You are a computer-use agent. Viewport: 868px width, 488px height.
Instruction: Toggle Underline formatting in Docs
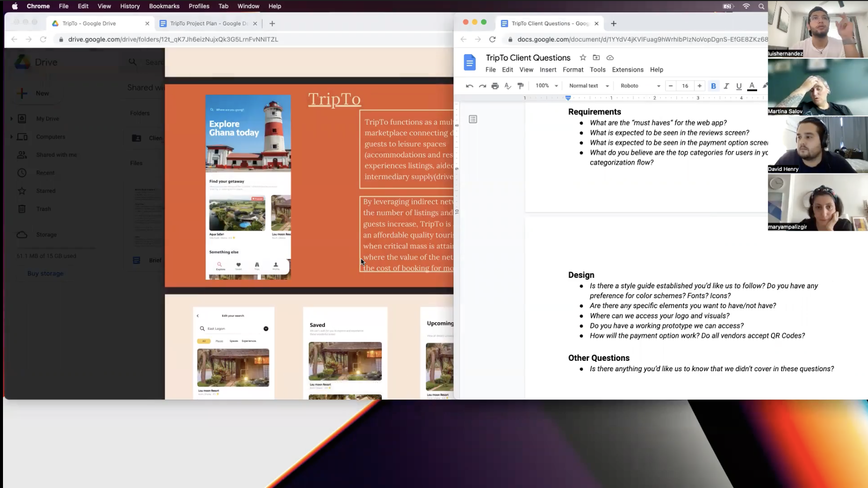(739, 86)
